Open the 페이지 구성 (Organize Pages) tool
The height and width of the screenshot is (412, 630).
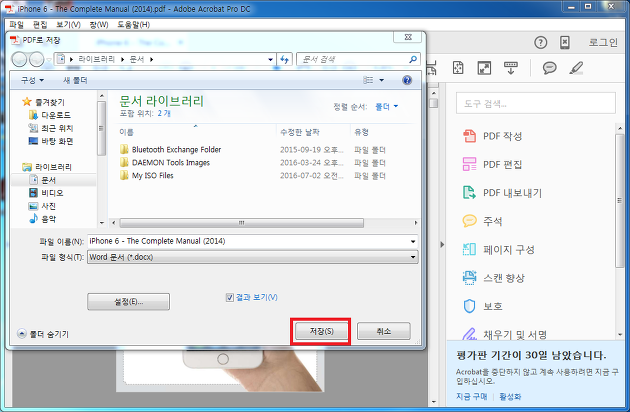click(x=498, y=250)
